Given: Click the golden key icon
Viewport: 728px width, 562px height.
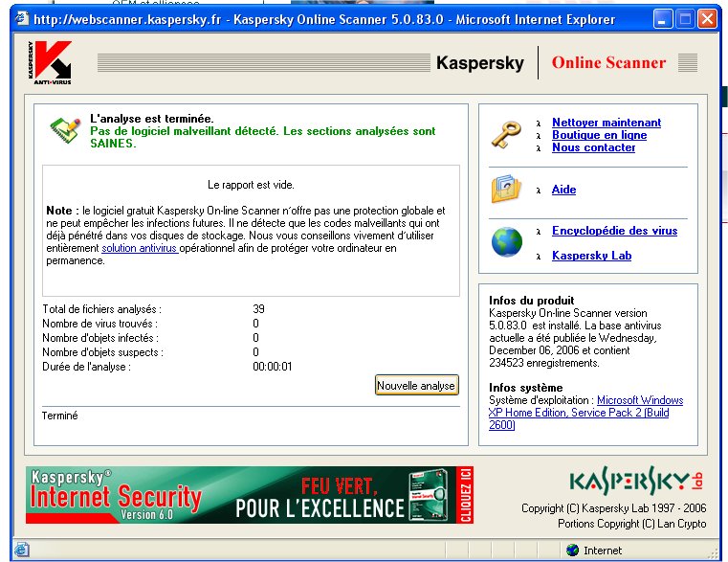Looking at the screenshot, I should coord(506,135).
